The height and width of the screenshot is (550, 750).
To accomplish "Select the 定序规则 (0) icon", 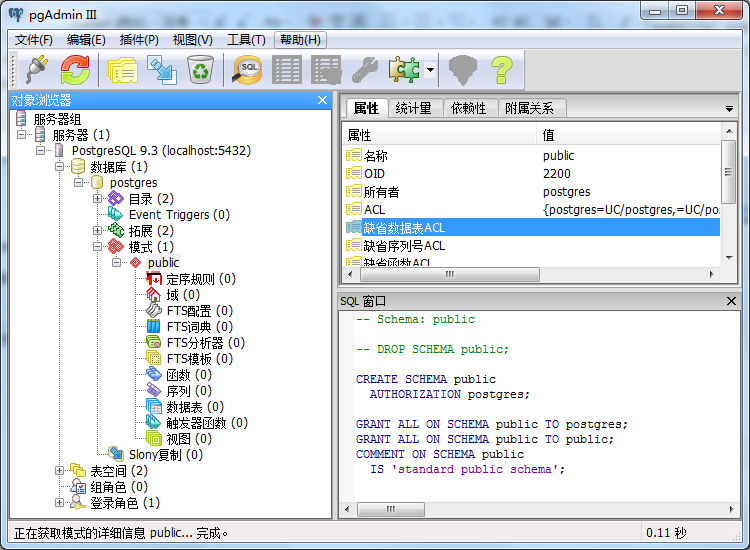I will click(x=154, y=278).
